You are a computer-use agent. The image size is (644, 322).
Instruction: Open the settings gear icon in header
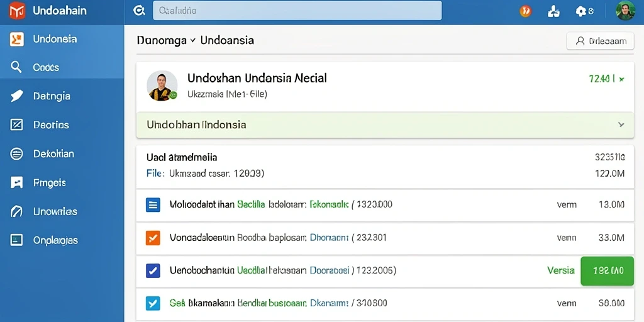pos(581,11)
